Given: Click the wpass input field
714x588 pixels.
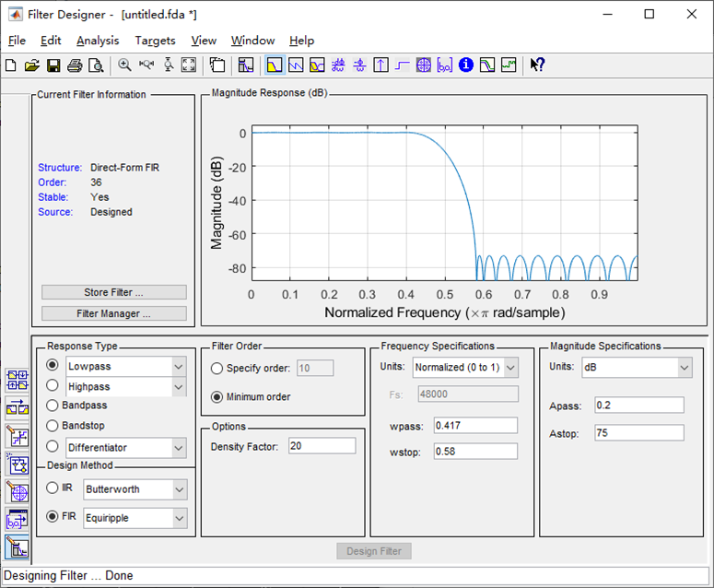Looking at the screenshot, I should click(x=475, y=426).
